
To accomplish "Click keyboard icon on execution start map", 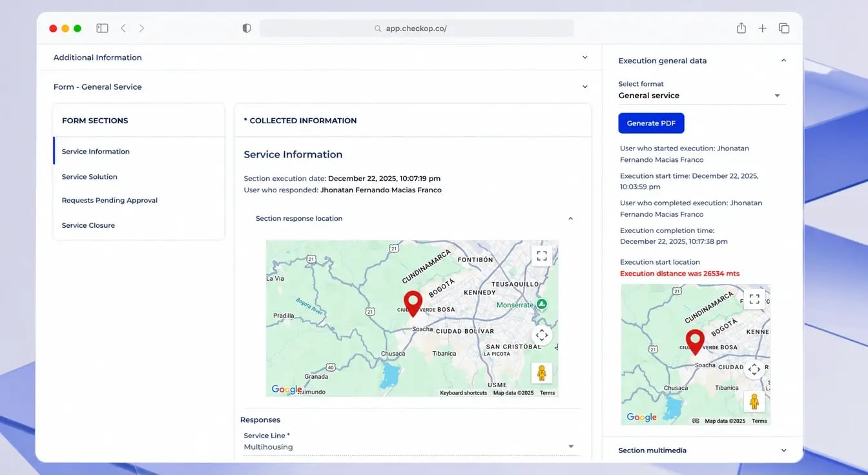I will [696, 421].
